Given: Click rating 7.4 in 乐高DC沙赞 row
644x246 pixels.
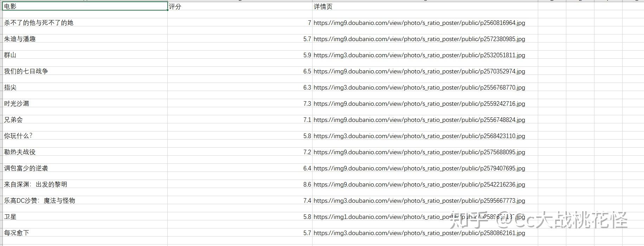Looking at the screenshot, I should (x=240, y=200).
